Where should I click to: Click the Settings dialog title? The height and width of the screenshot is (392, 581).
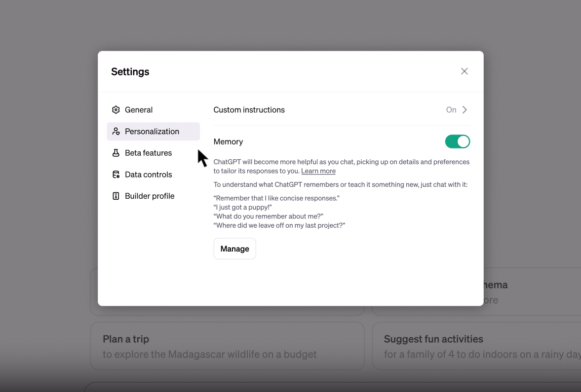(130, 71)
